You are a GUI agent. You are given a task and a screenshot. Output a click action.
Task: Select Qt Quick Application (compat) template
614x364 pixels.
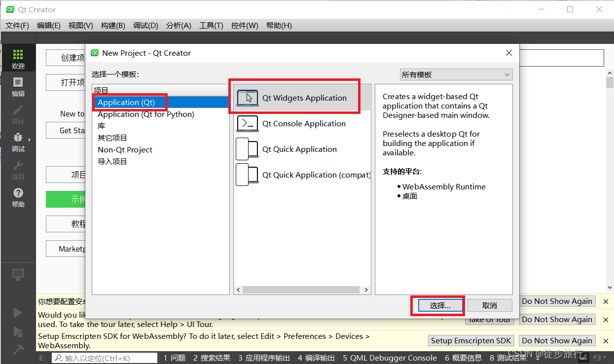[x=303, y=175]
